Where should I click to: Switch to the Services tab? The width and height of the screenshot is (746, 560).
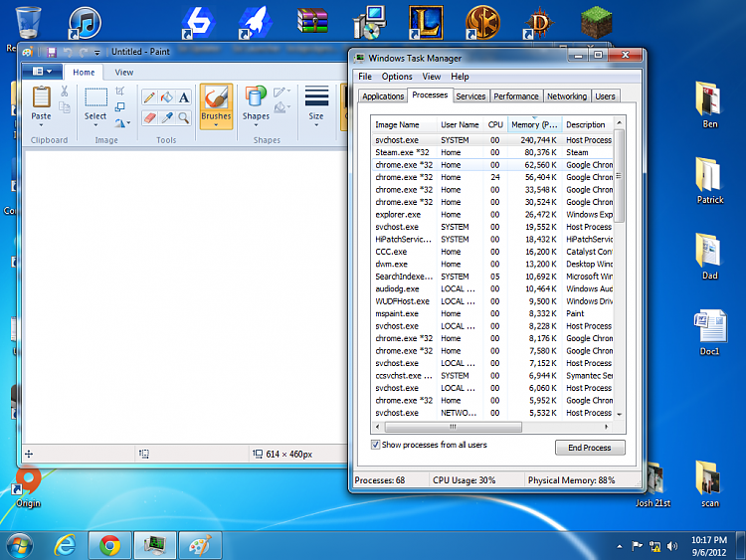[470, 96]
